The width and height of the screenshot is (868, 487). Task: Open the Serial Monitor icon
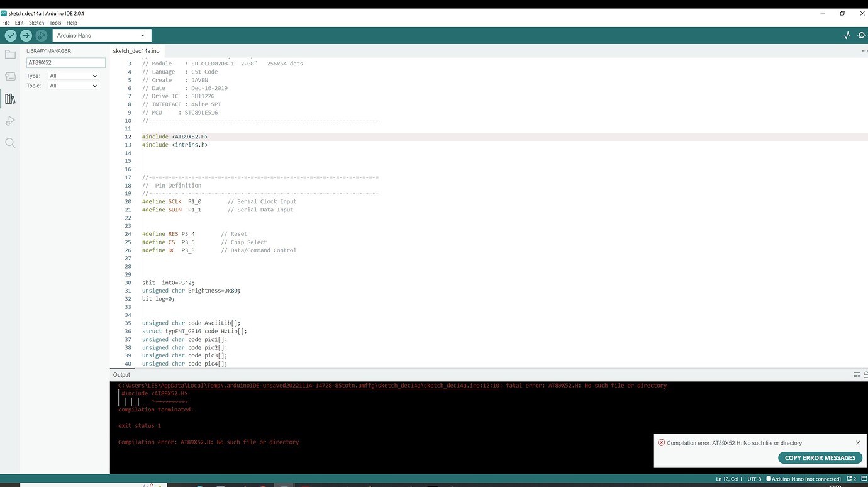[862, 35]
